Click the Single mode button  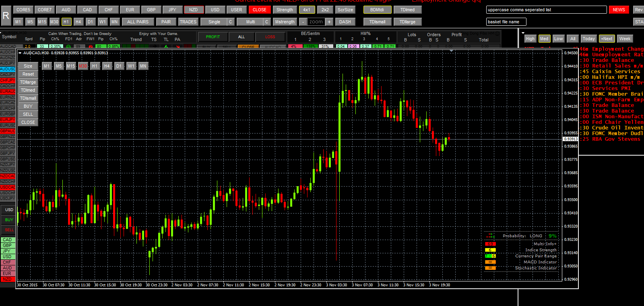coord(214,22)
